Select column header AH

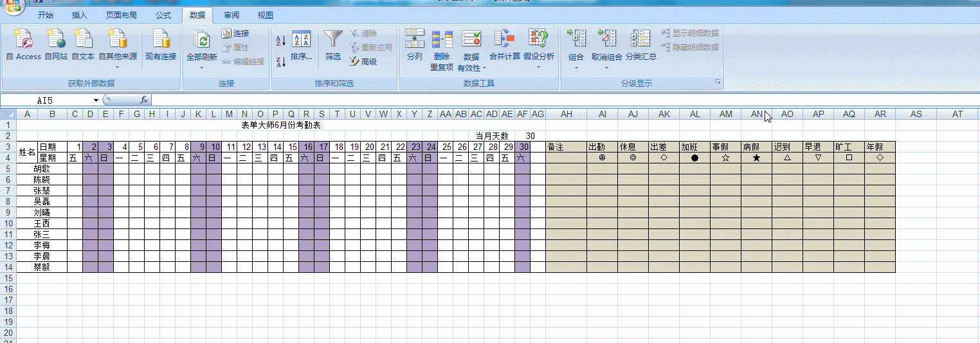[566, 114]
